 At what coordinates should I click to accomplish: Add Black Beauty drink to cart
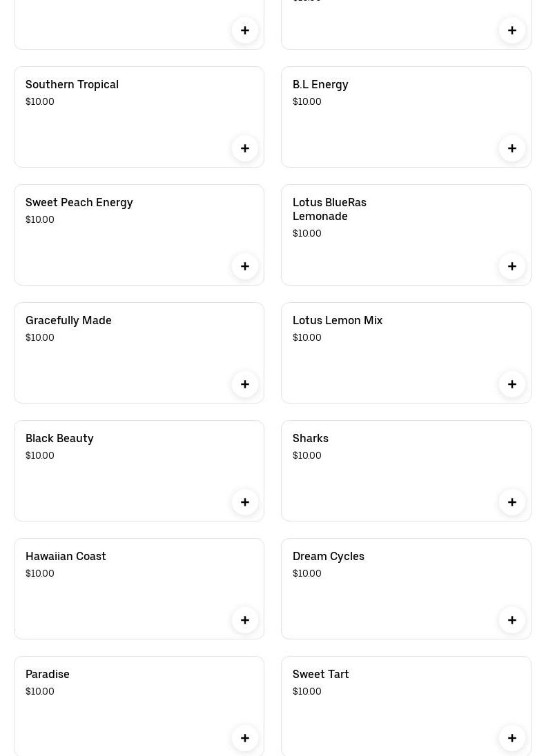[x=245, y=502]
